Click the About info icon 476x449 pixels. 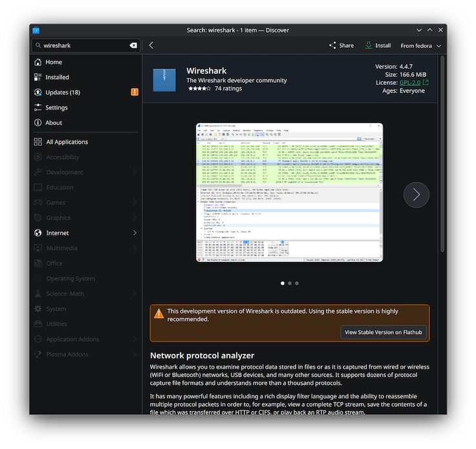pyautogui.click(x=38, y=123)
